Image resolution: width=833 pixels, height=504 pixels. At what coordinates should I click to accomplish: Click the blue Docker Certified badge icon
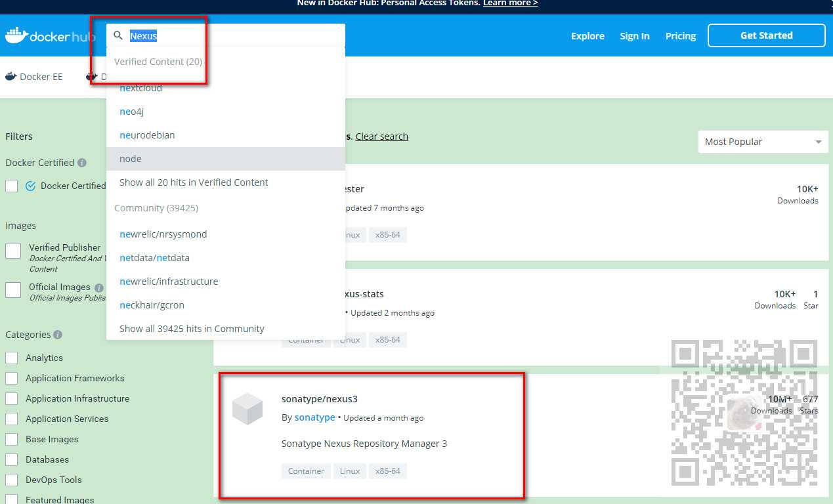click(x=30, y=186)
